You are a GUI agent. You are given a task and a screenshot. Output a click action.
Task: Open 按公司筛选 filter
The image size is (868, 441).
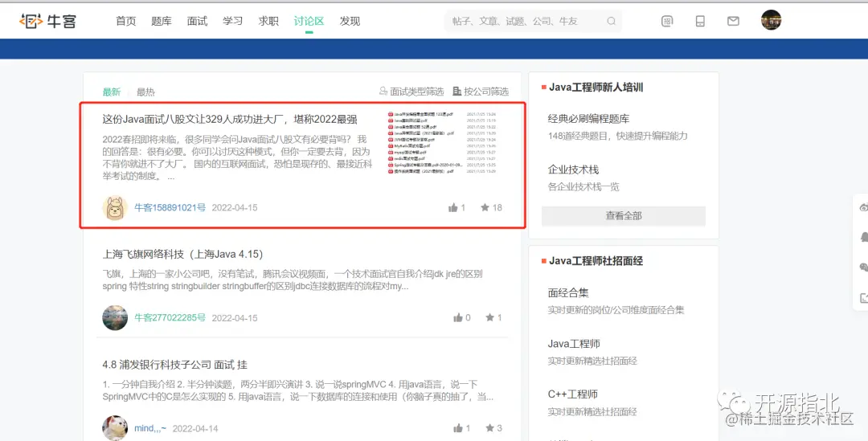click(481, 92)
